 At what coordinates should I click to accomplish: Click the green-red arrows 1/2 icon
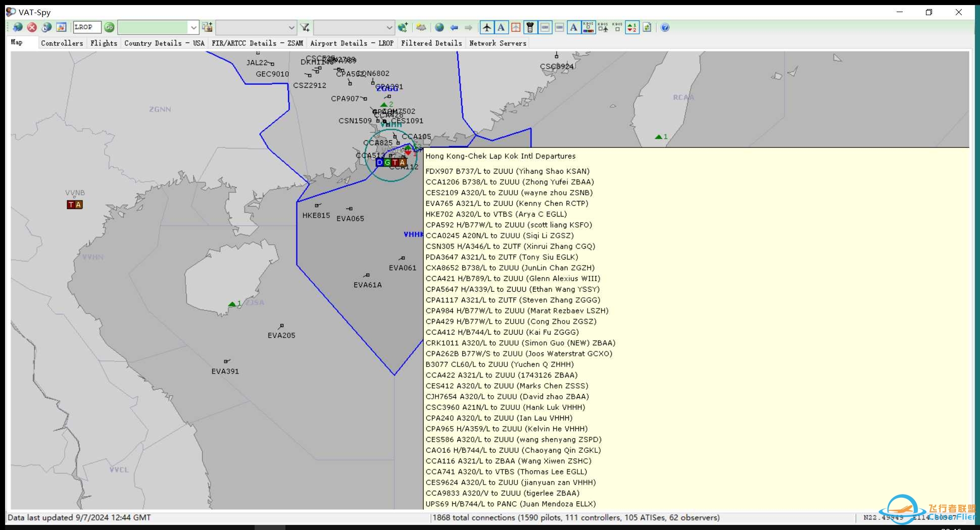[x=632, y=27]
